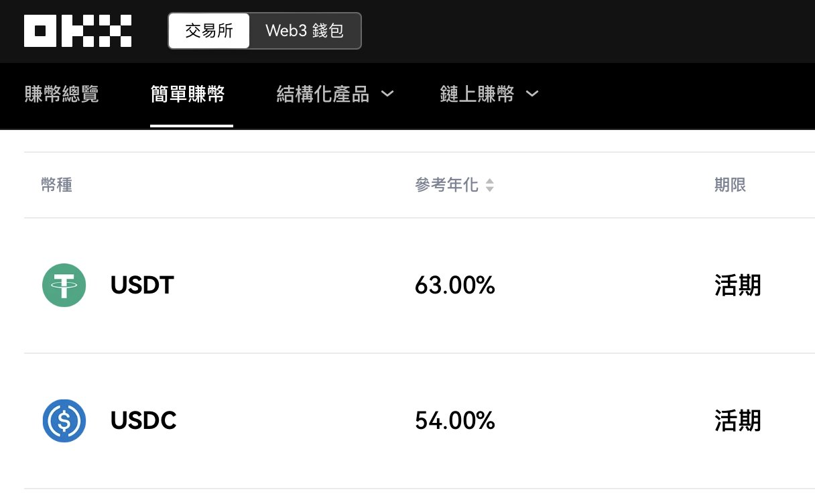Click the green USDT Tether coin icon
The width and height of the screenshot is (815, 504).
point(64,286)
